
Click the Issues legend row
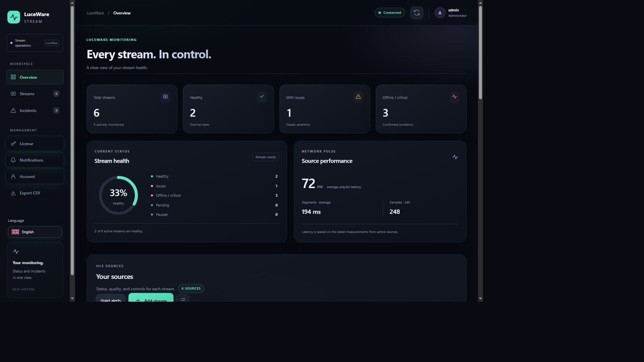click(x=214, y=186)
